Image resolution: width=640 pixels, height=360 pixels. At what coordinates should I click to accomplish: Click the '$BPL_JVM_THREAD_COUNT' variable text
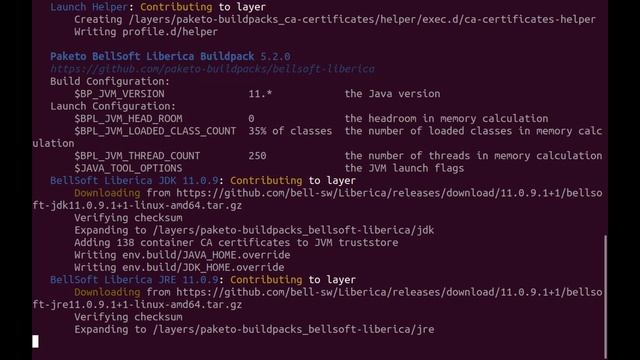point(137,156)
